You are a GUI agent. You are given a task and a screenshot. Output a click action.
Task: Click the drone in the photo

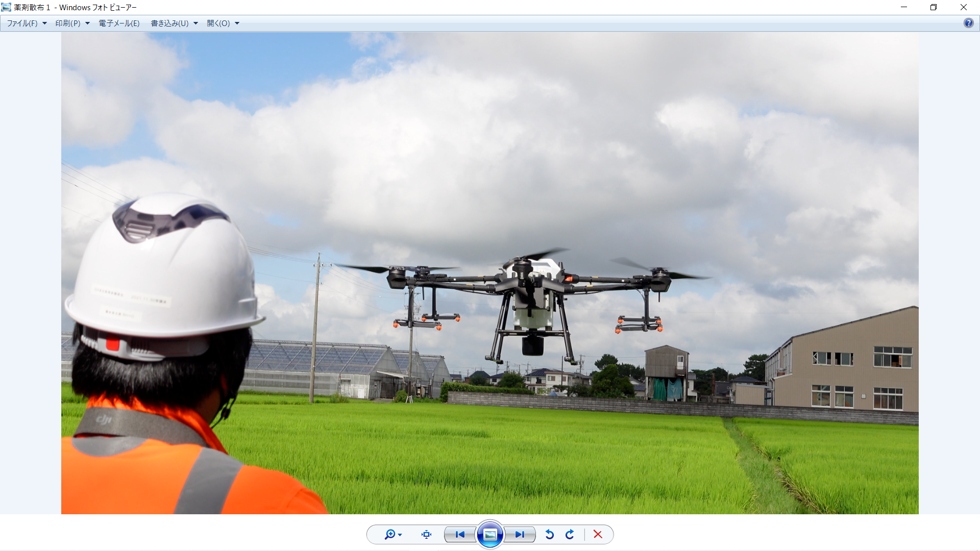pos(531,301)
